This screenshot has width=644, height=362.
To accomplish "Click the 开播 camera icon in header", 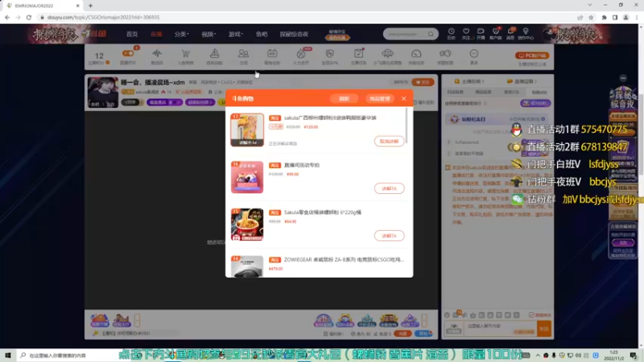I will click(481, 31).
